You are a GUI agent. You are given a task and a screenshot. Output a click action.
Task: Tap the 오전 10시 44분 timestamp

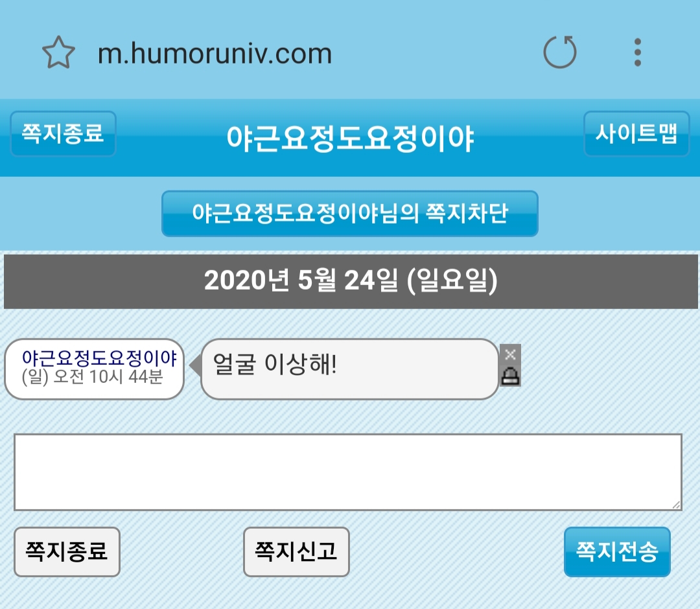108,377
